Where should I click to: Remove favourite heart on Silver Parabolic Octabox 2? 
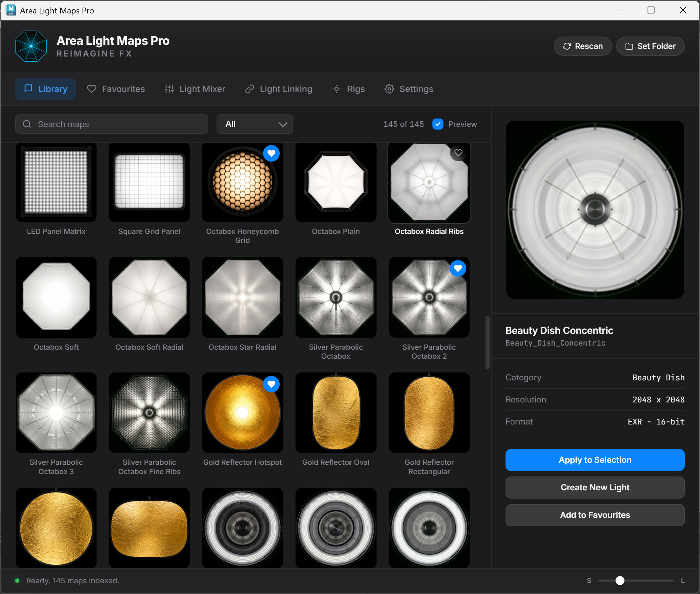click(458, 268)
